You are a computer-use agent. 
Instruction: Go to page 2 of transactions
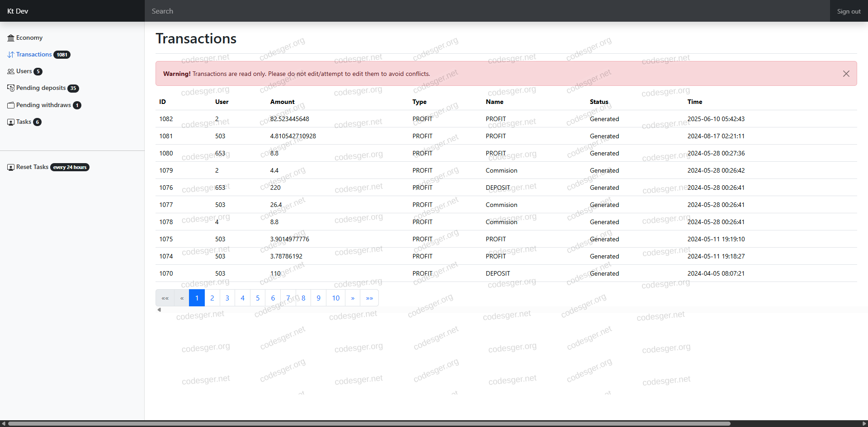coord(212,298)
